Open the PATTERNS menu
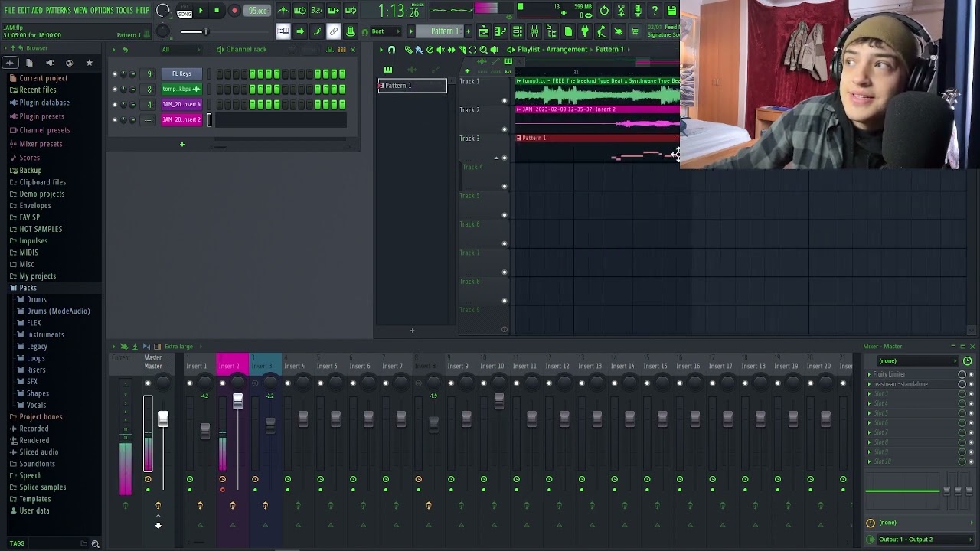This screenshot has width=980, height=551. pos(58,10)
